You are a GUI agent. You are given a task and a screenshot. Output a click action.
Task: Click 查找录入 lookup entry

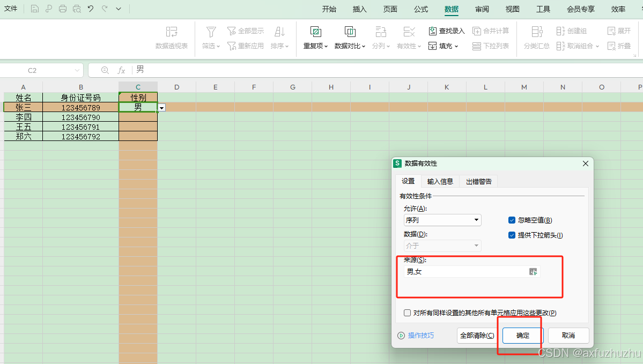coord(447,31)
